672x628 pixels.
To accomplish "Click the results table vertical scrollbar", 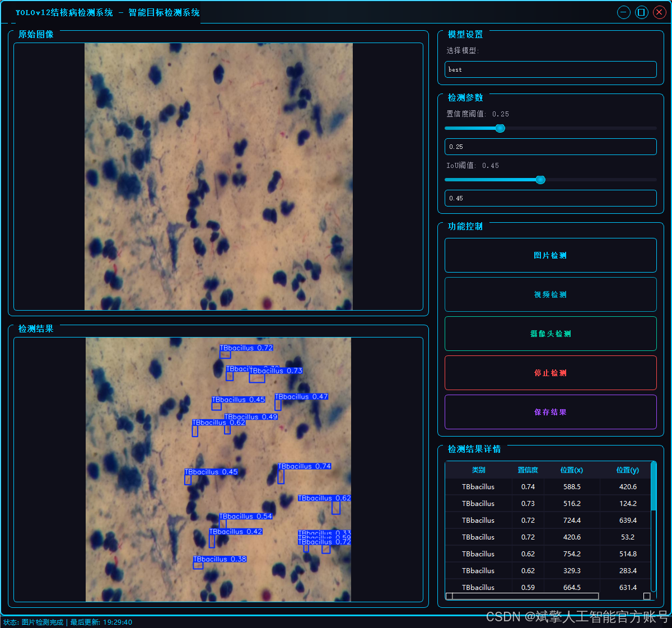I will pyautogui.click(x=654, y=526).
